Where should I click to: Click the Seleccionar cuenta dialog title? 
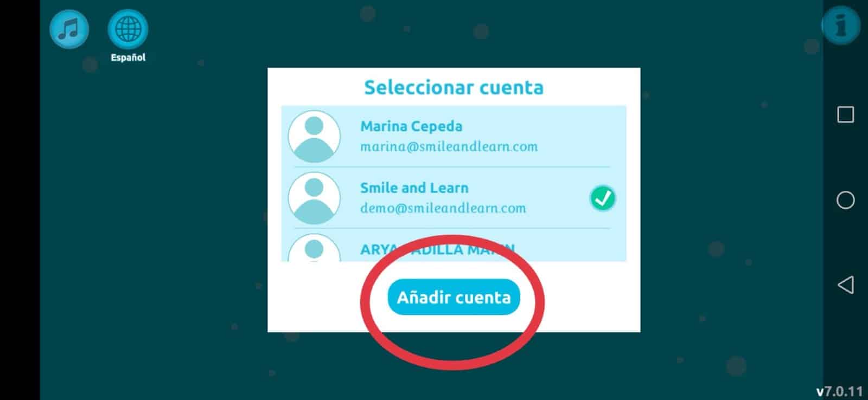[454, 87]
